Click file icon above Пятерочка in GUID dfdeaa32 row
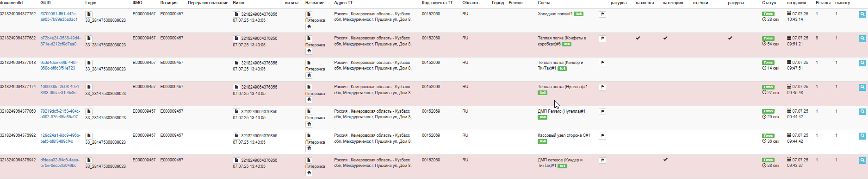This screenshot has height=179, width=868. (309, 160)
